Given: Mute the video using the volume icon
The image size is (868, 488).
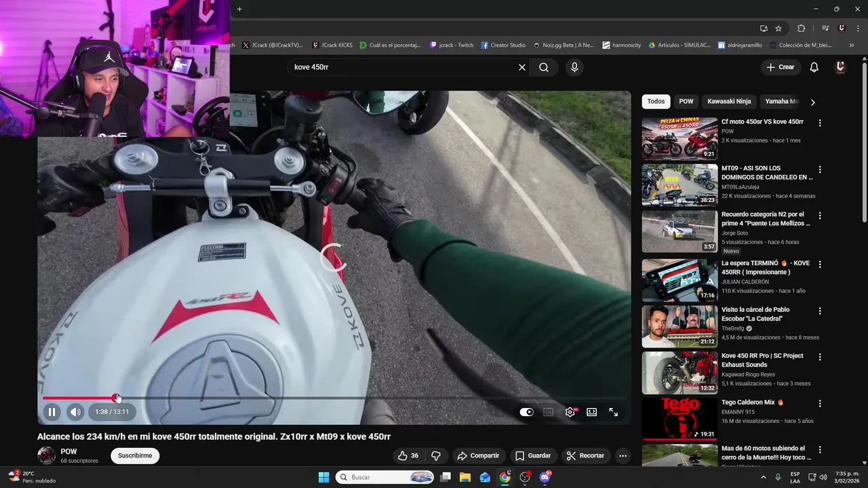Looking at the screenshot, I should pos(75,412).
